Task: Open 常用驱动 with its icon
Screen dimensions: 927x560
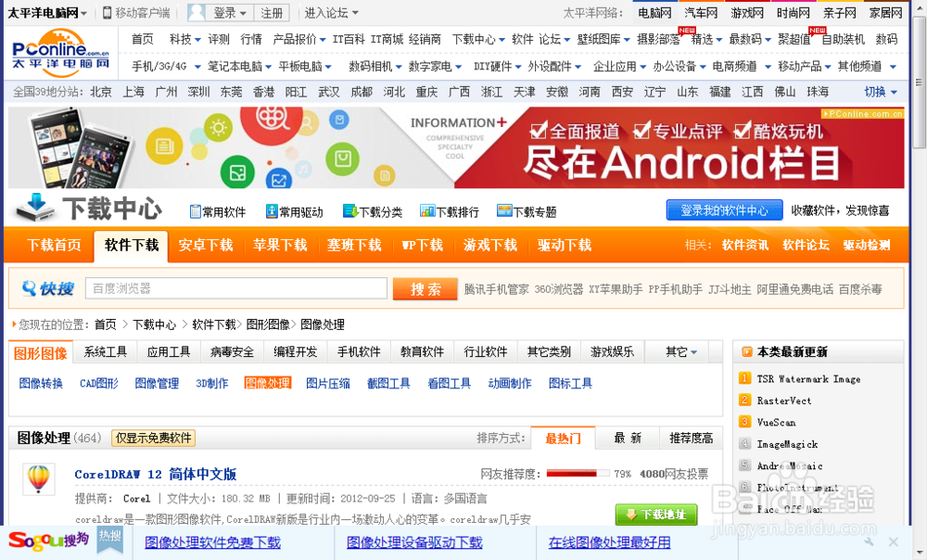Action: [295, 211]
